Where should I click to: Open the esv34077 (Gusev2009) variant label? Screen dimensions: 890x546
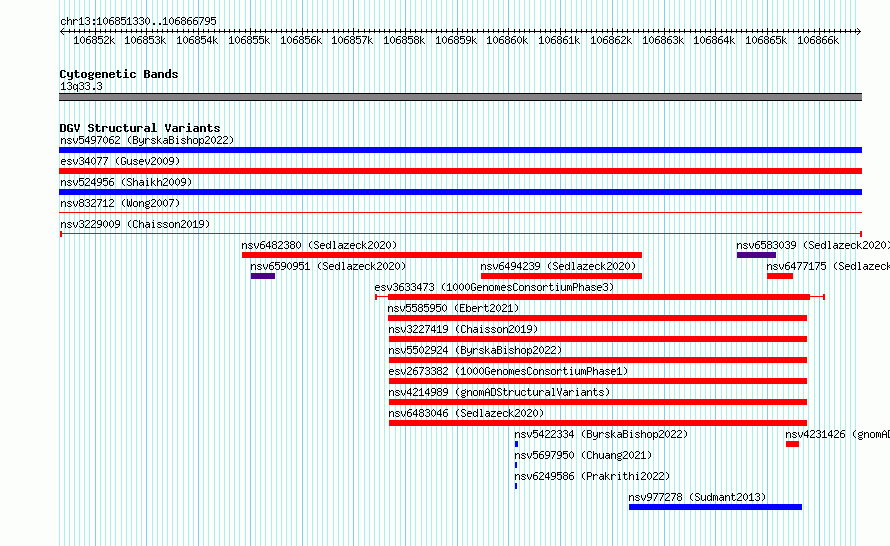(x=120, y=161)
